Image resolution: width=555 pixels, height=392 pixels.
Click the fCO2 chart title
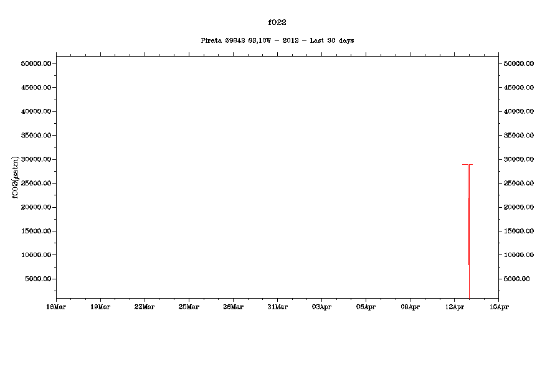pyautogui.click(x=277, y=22)
